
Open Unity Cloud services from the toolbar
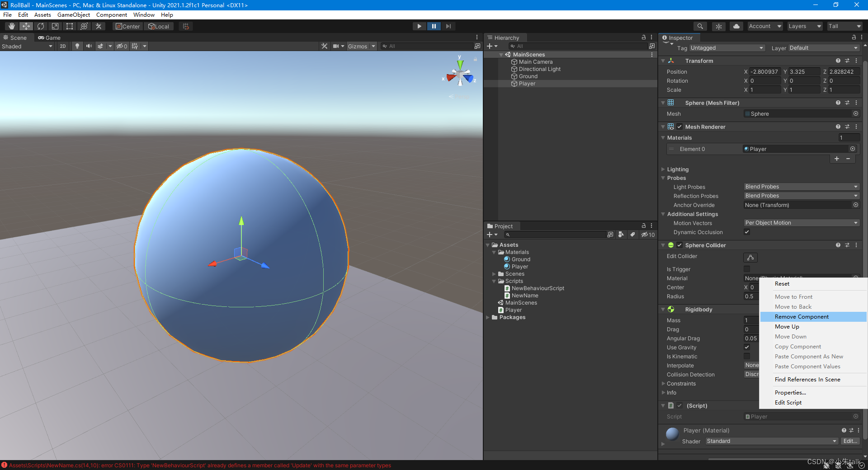(736, 26)
